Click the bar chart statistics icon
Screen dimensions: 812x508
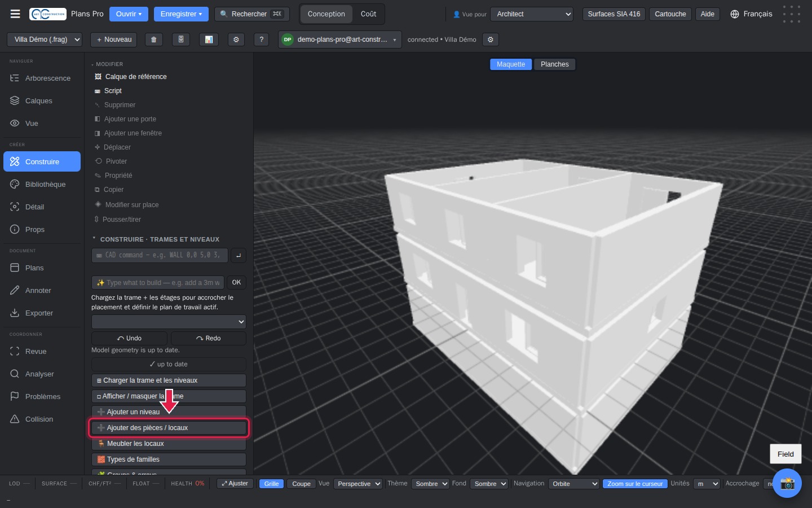(x=209, y=40)
